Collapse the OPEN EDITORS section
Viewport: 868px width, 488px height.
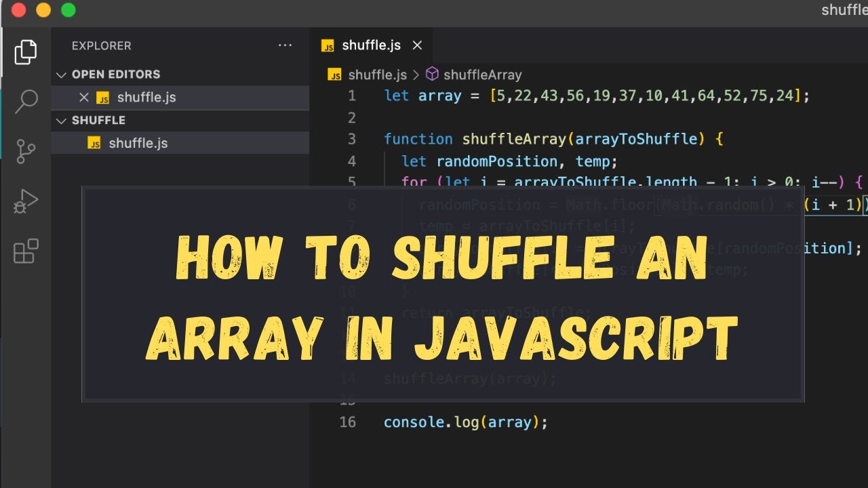pos(61,75)
